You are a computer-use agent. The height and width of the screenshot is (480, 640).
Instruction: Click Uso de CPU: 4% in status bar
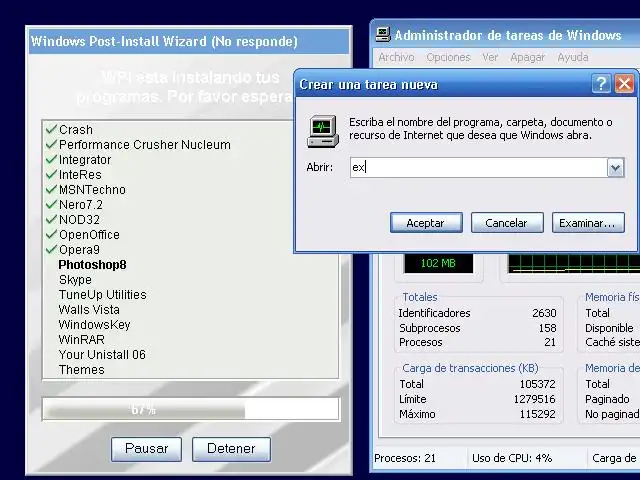(512, 458)
